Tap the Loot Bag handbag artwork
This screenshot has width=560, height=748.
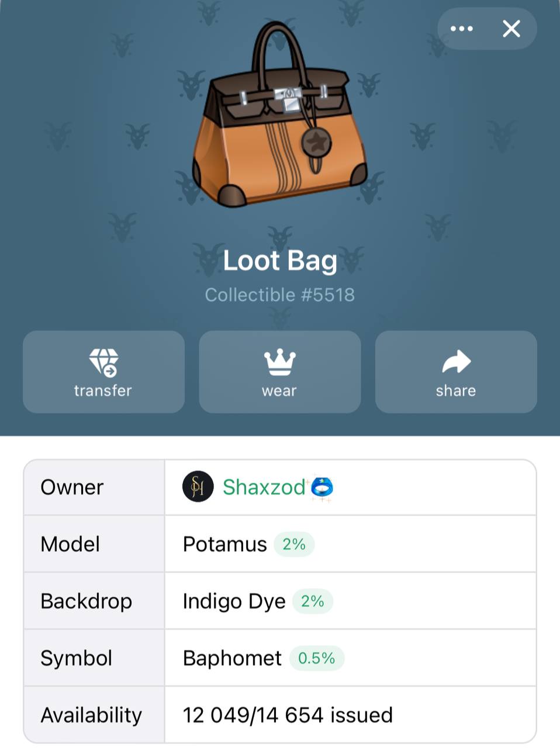pyautogui.click(x=279, y=115)
